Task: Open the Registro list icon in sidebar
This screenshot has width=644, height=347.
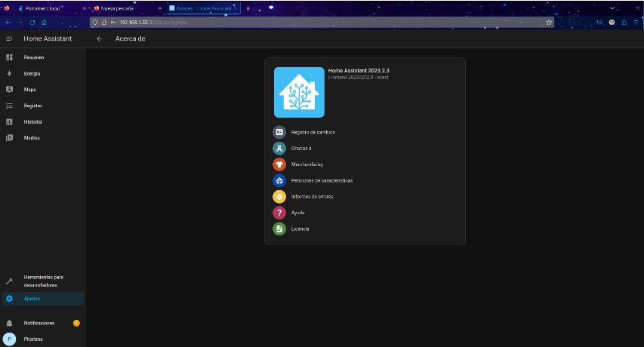Action: coord(9,106)
